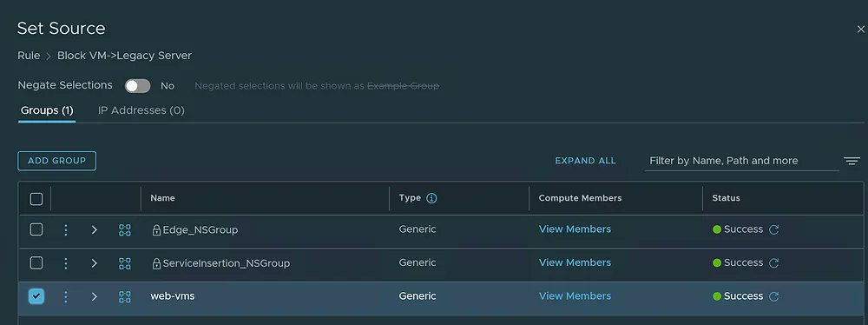Click the info icon next to Type

click(431, 198)
